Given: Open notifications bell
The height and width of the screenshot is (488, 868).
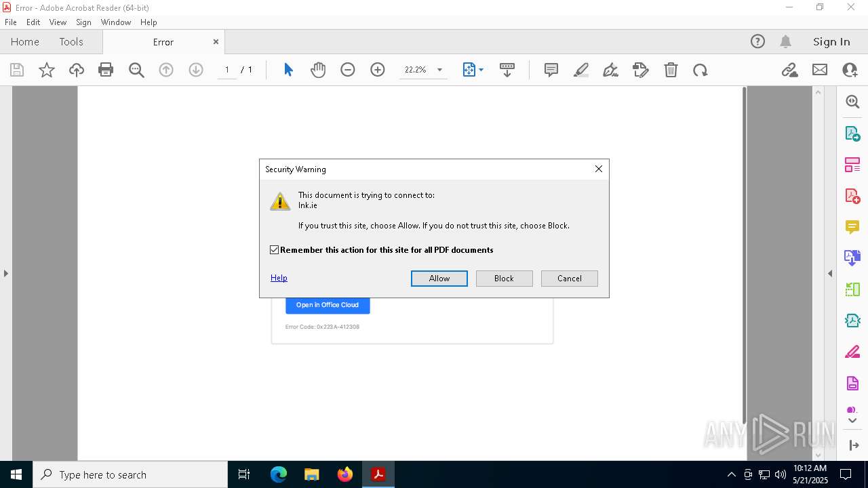Looking at the screenshot, I should 786,41.
